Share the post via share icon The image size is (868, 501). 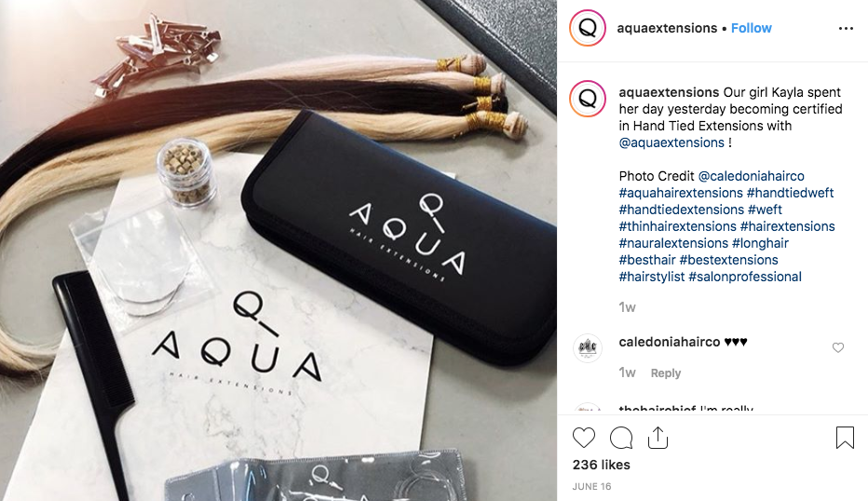pyautogui.click(x=658, y=438)
